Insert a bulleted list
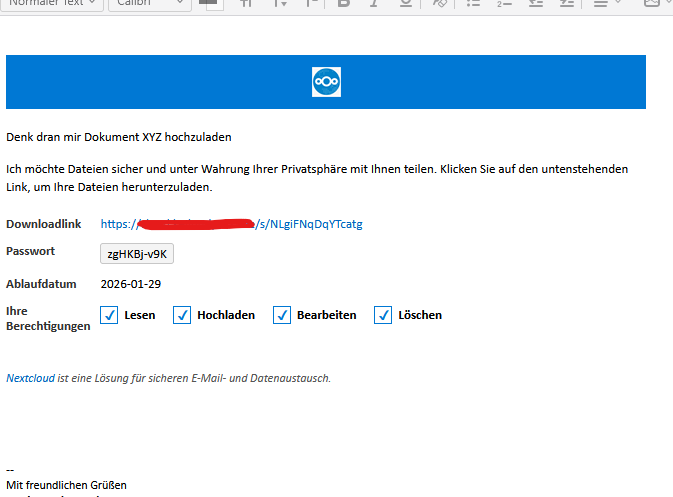 pos(472,4)
